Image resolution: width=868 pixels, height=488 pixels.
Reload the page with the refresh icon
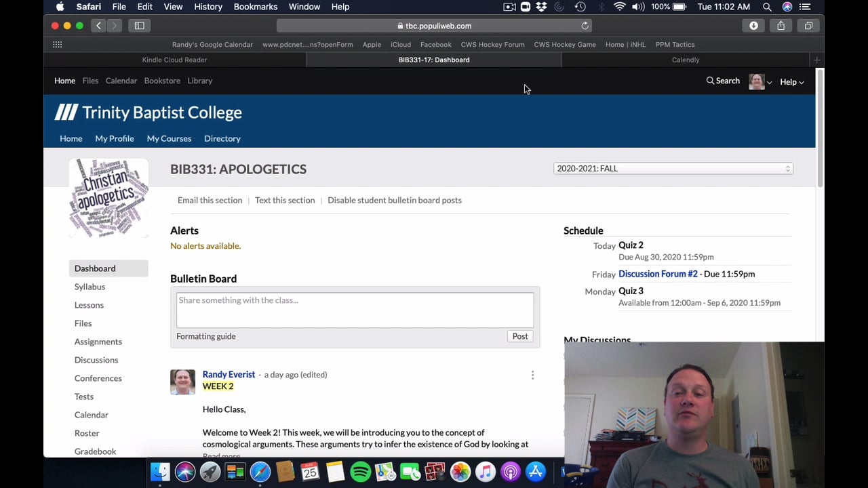(x=585, y=26)
